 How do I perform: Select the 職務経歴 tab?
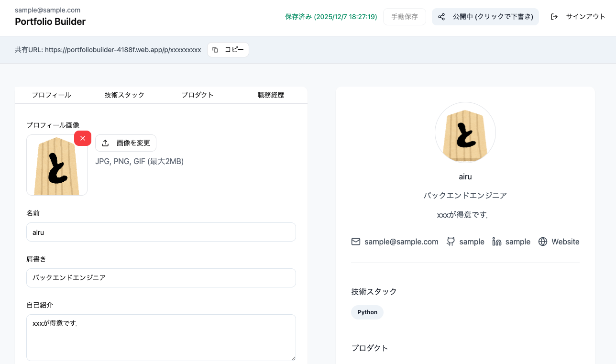click(270, 95)
